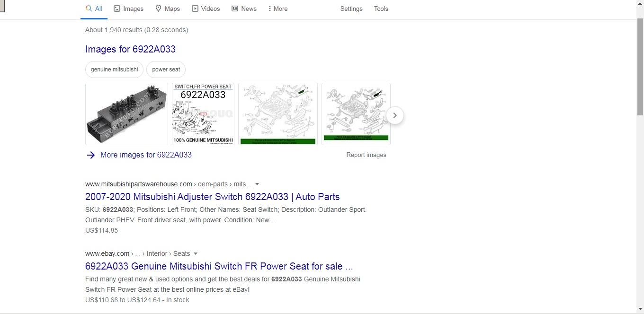
Task: Open search Settings menu
Action: click(351, 9)
